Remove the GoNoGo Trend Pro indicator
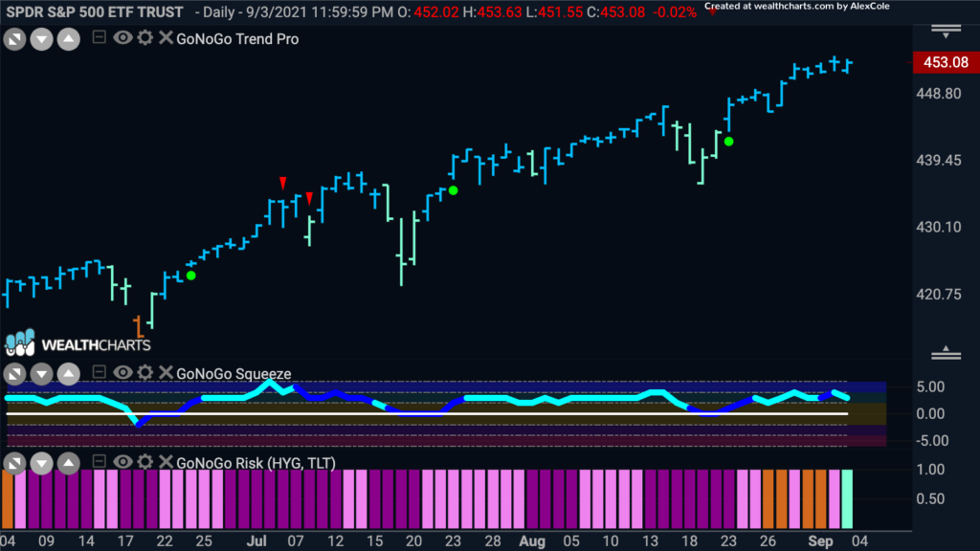Image resolution: width=980 pixels, height=551 pixels. (166, 37)
